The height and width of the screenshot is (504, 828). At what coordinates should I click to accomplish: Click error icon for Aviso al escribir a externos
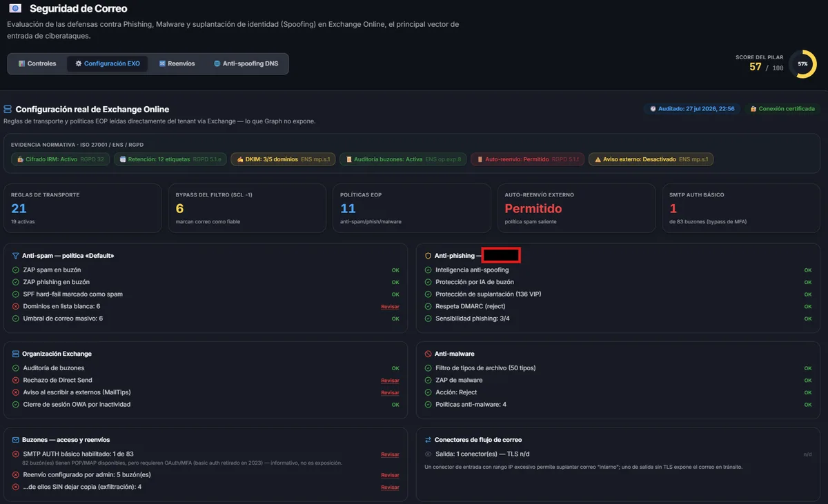coord(16,392)
